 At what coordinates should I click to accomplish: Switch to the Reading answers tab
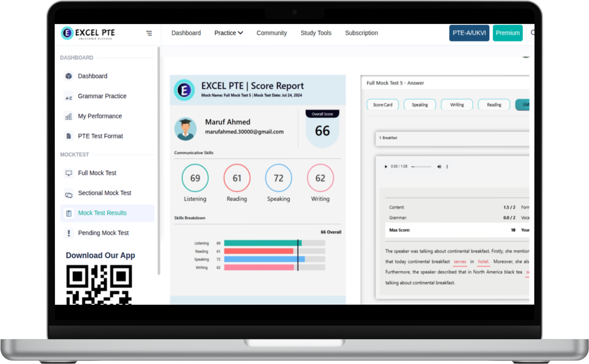(x=494, y=105)
